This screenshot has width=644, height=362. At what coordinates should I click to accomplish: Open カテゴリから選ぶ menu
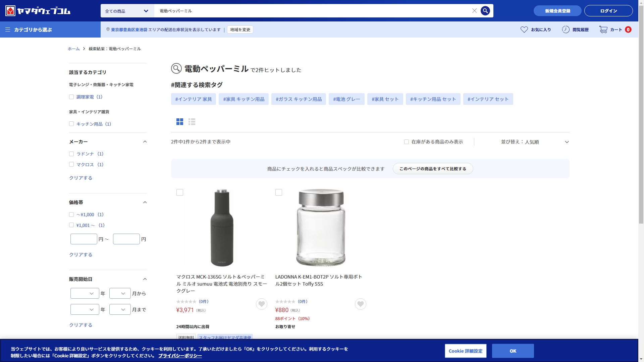29,29
